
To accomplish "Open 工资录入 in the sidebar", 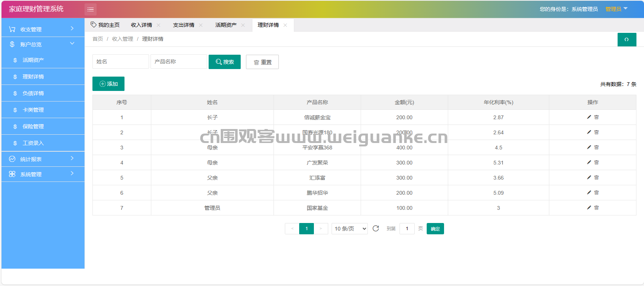I will click(x=43, y=143).
